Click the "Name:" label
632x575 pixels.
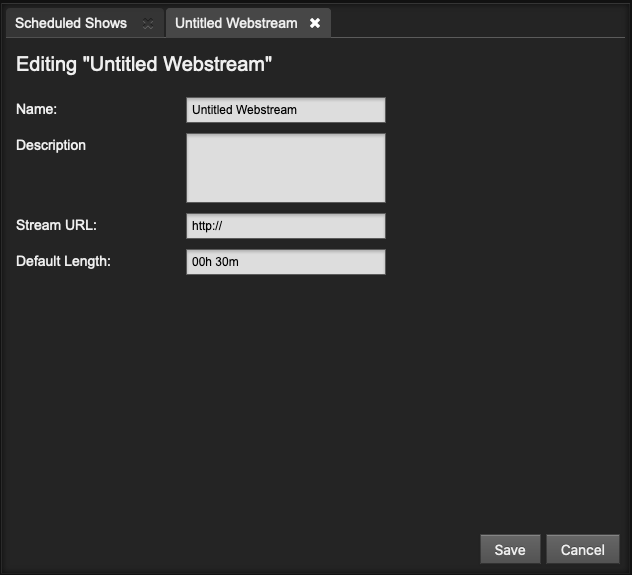pyautogui.click(x=37, y=109)
